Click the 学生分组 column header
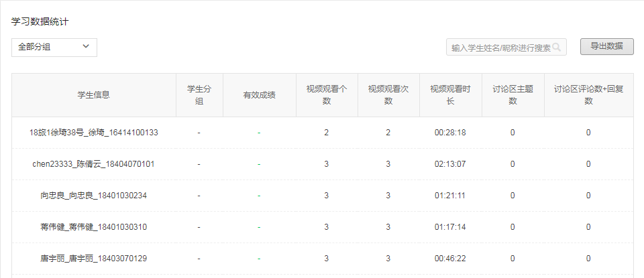Viewport: 644px width, 278px height. click(199, 95)
